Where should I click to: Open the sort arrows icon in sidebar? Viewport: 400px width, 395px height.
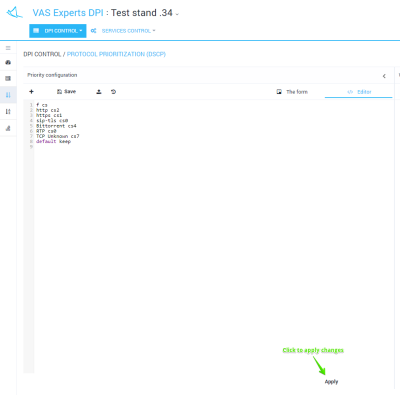[x=8, y=112]
